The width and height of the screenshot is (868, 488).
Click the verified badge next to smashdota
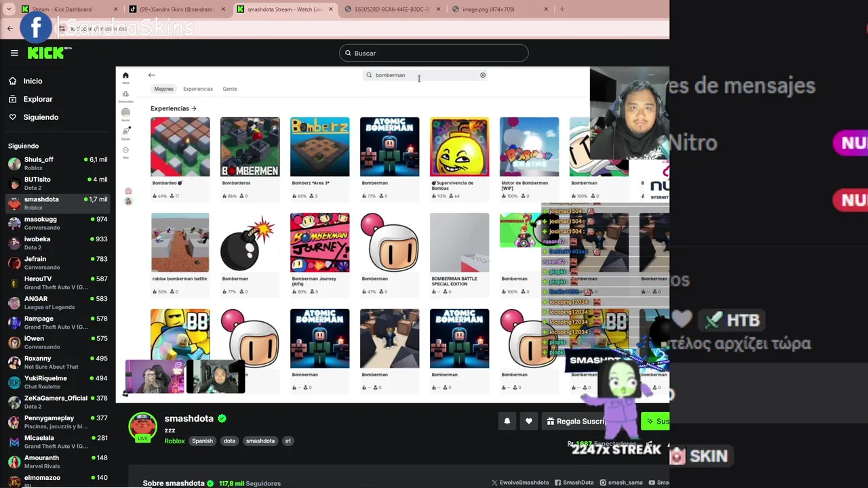(x=222, y=419)
